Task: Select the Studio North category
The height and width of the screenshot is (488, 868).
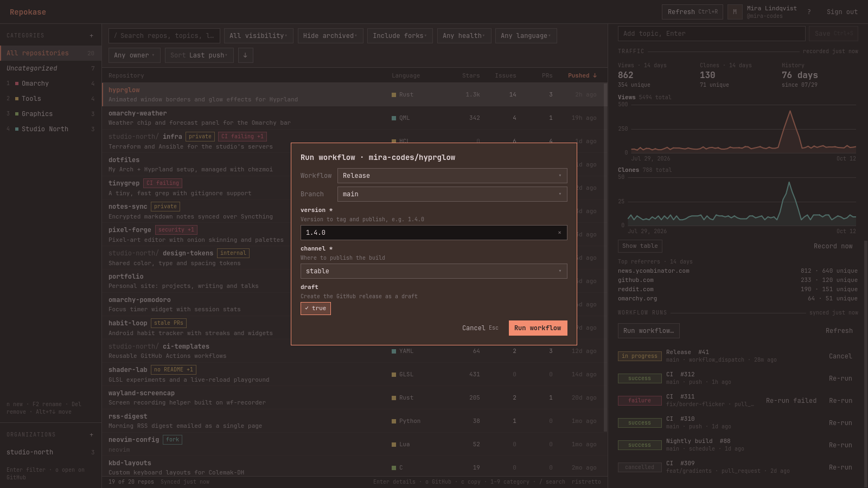Action: pyautogui.click(x=51, y=129)
